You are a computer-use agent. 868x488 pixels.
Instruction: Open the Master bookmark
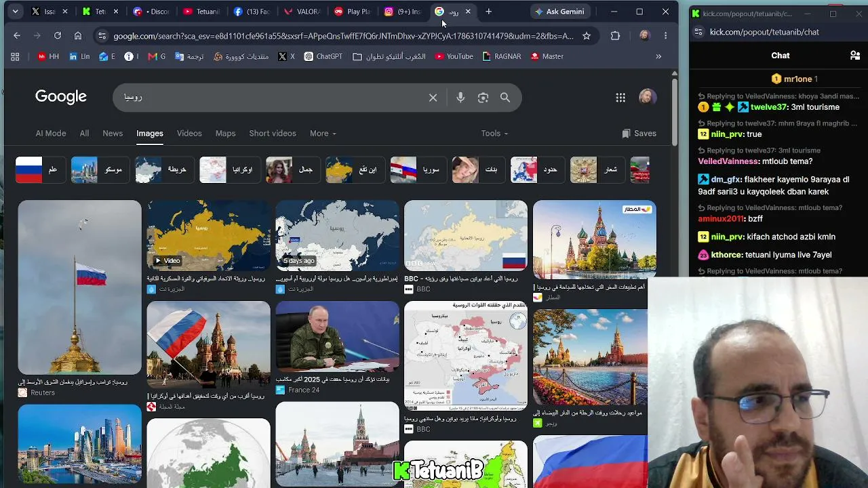[x=547, y=56]
